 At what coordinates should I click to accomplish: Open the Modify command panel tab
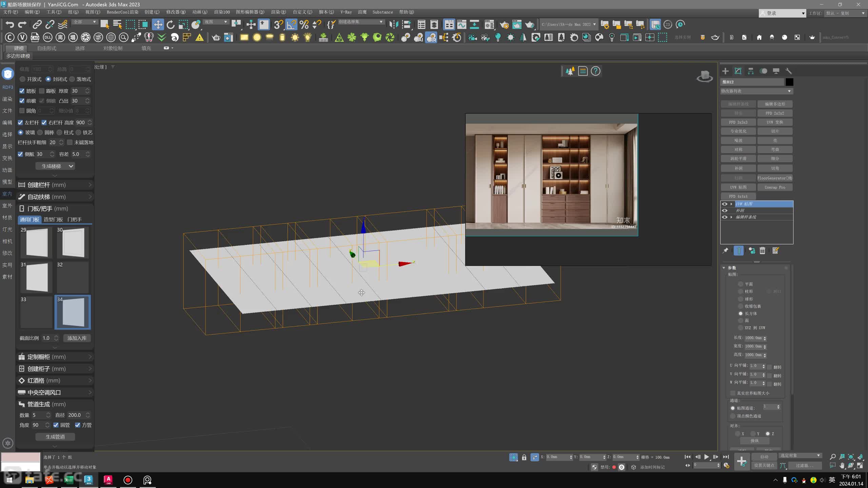click(x=738, y=71)
